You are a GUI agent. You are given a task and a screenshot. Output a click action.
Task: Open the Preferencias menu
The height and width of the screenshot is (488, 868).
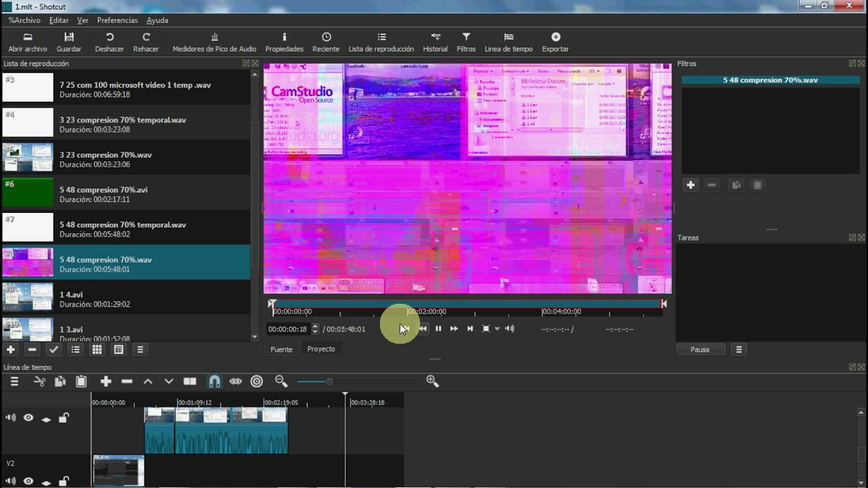117,20
